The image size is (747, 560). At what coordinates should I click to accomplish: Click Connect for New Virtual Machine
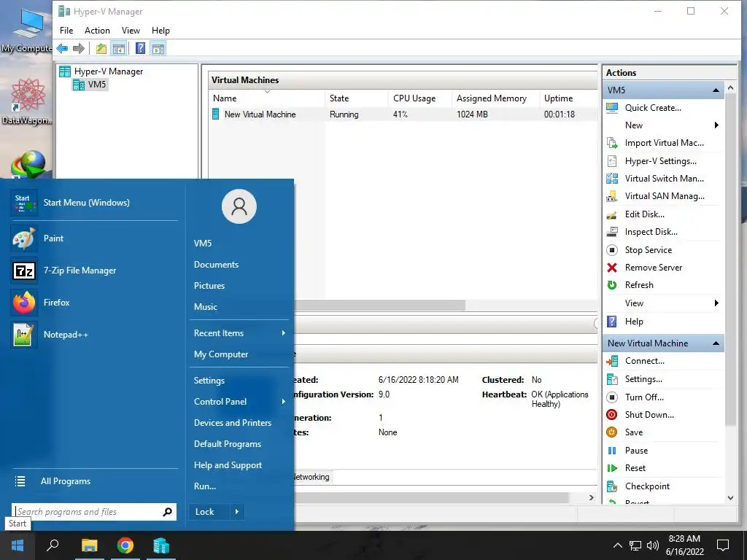644,361
